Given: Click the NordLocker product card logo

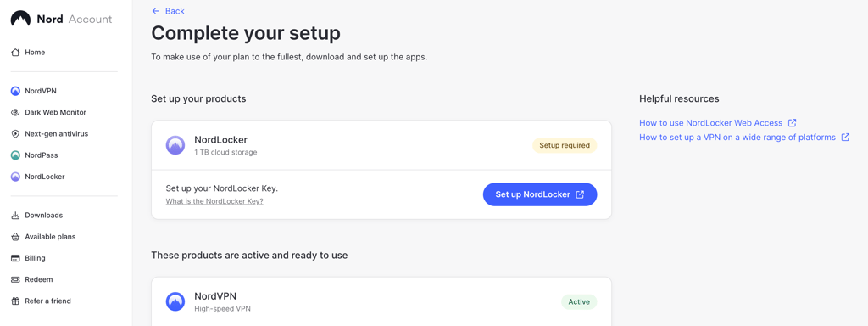Looking at the screenshot, I should click(175, 145).
